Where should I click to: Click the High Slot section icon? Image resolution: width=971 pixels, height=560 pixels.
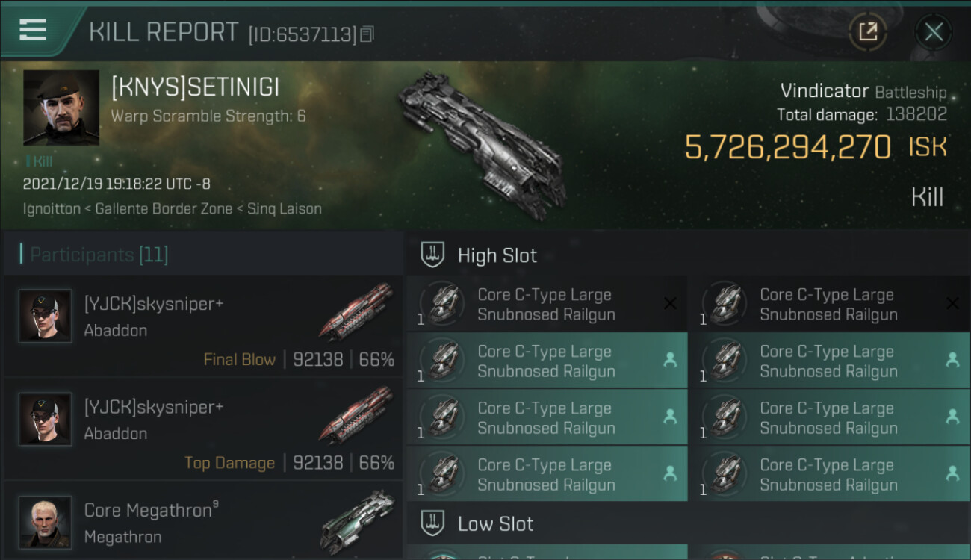433,255
